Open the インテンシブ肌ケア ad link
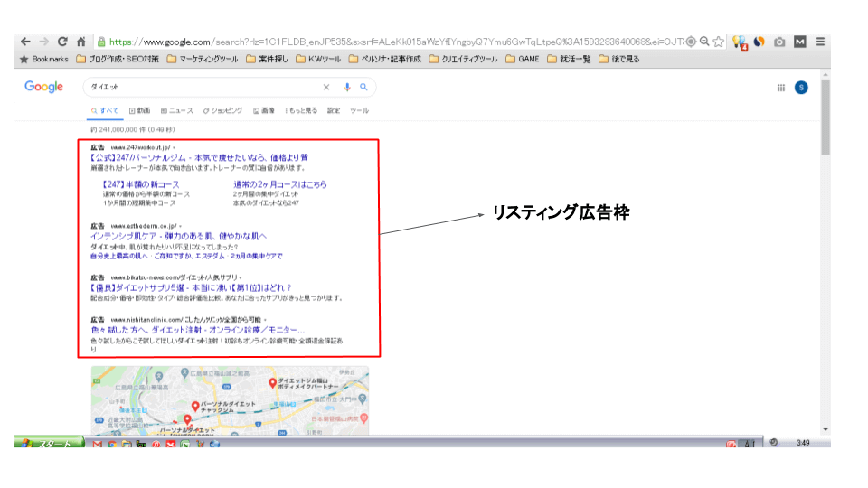The height and width of the screenshot is (488, 868). [178, 236]
